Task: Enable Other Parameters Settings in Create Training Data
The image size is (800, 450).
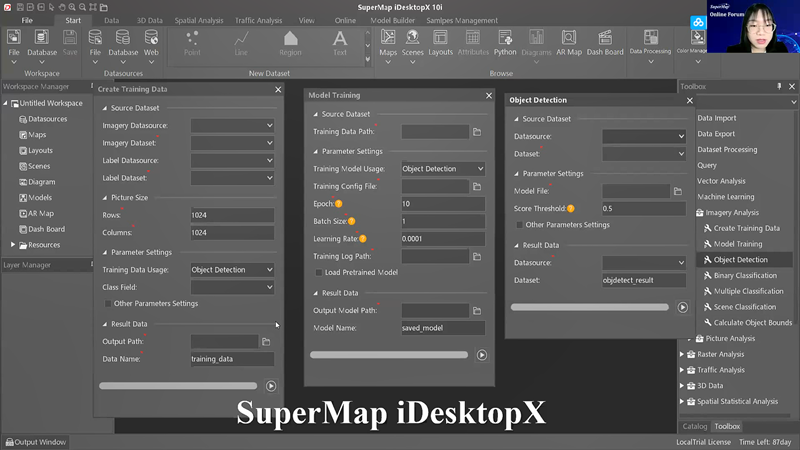Action: 108,304
